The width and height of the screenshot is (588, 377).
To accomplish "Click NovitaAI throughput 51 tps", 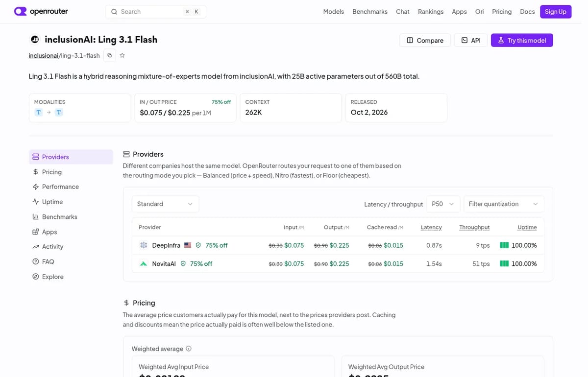I will pyautogui.click(x=481, y=264).
